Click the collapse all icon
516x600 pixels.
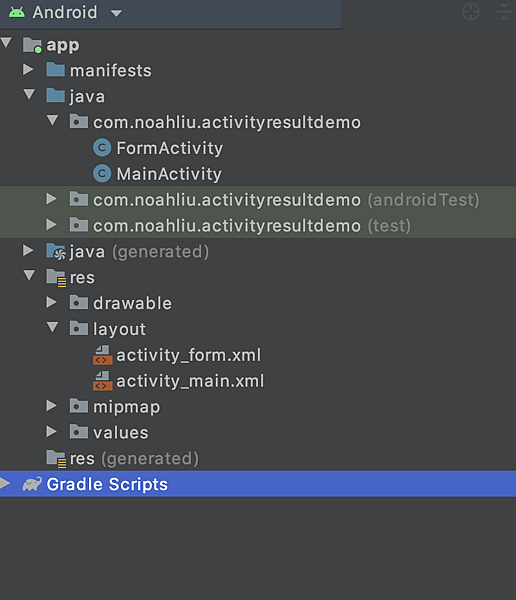504,12
